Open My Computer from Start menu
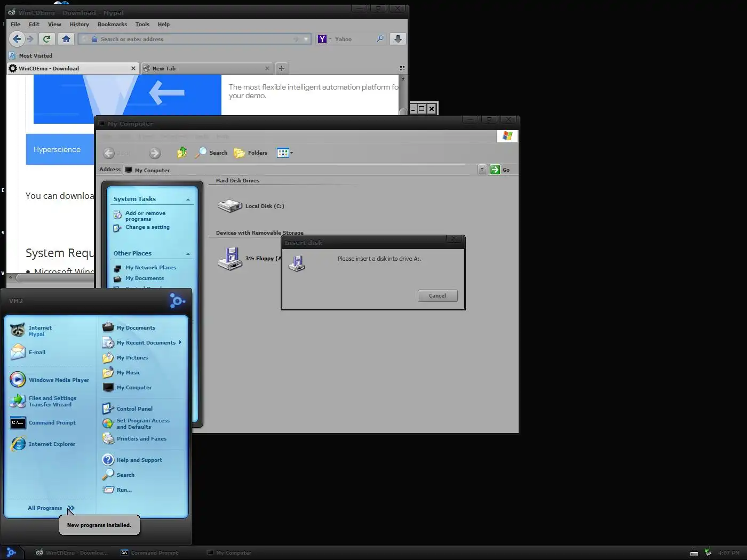Image resolution: width=747 pixels, height=560 pixels. coord(142,387)
